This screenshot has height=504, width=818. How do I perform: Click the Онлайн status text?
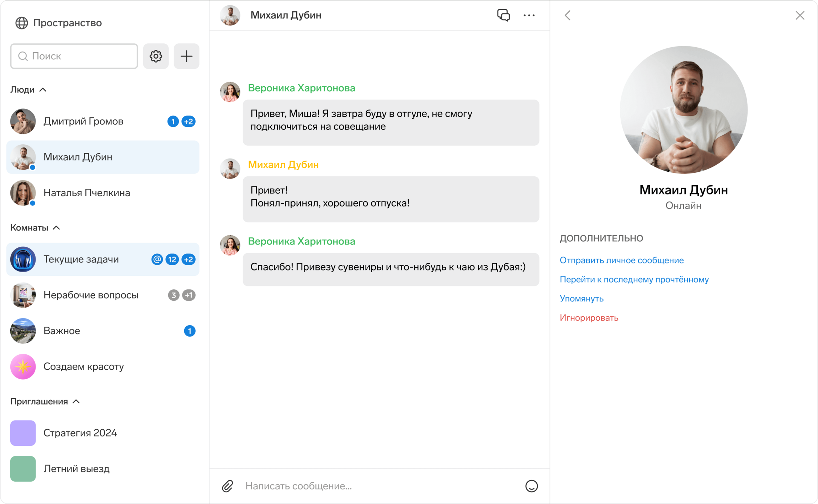[x=684, y=206]
